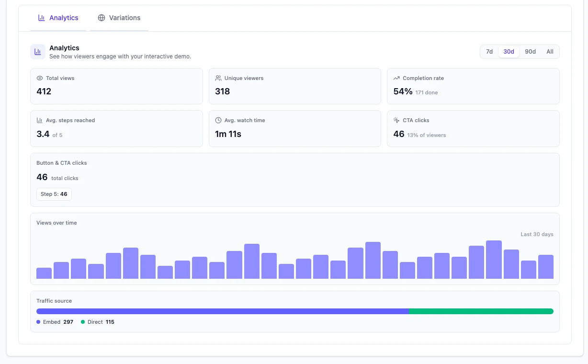Click the cursor-click icon beside CTA clicks
Viewport: 588px width, 364px height.
[396, 120]
